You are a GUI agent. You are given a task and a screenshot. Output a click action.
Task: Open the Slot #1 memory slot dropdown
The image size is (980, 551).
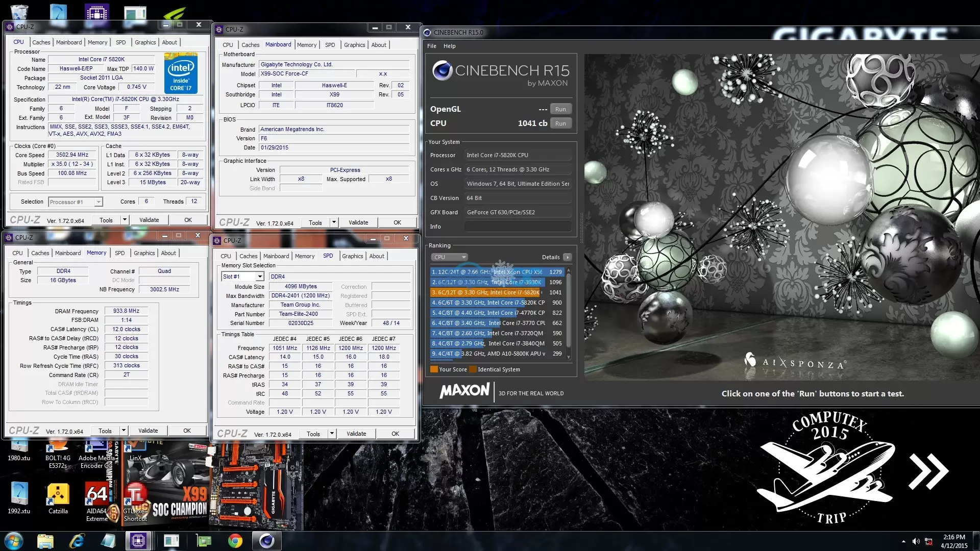click(259, 277)
